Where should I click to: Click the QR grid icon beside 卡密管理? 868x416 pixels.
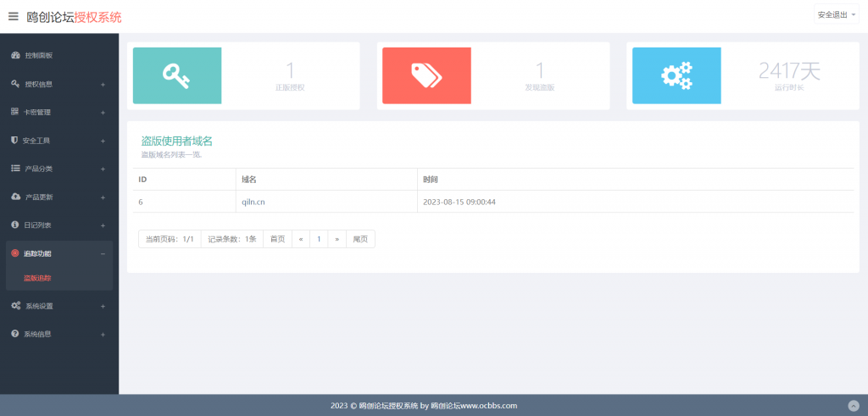click(15, 112)
